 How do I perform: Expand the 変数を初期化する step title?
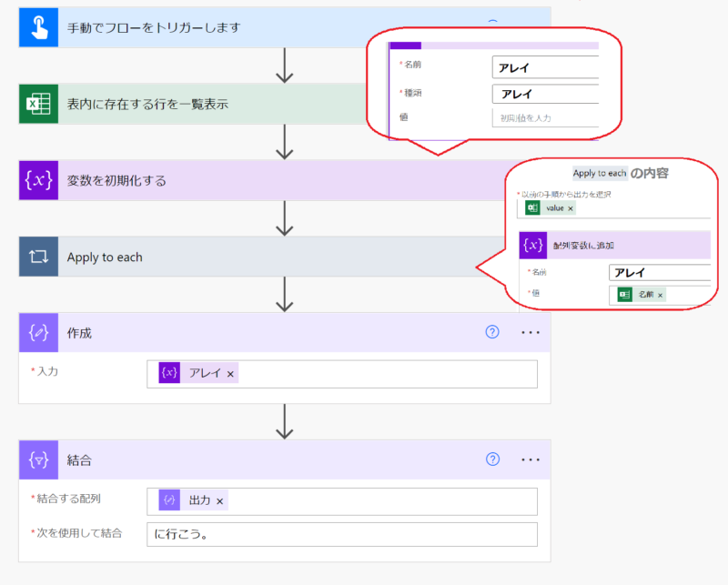116,180
